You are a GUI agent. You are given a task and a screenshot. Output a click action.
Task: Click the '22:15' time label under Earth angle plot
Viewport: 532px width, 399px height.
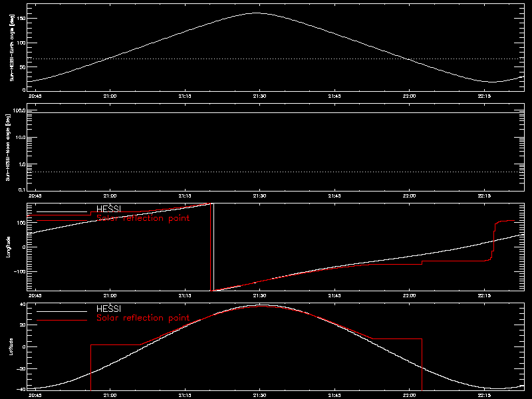(484, 96)
